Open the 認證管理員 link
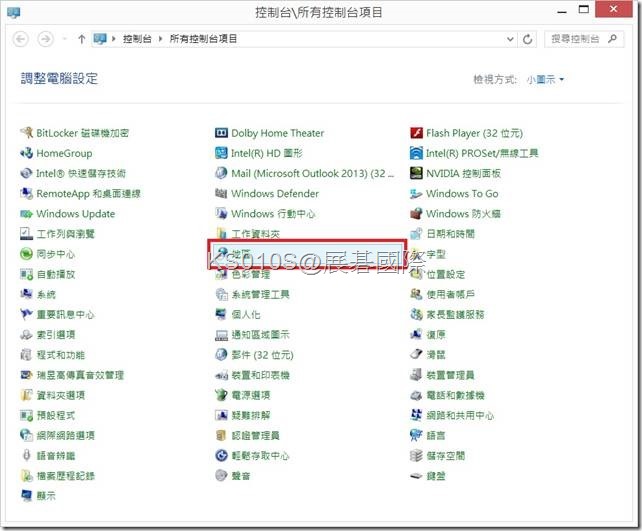This screenshot has width=642, height=531. 255,435
